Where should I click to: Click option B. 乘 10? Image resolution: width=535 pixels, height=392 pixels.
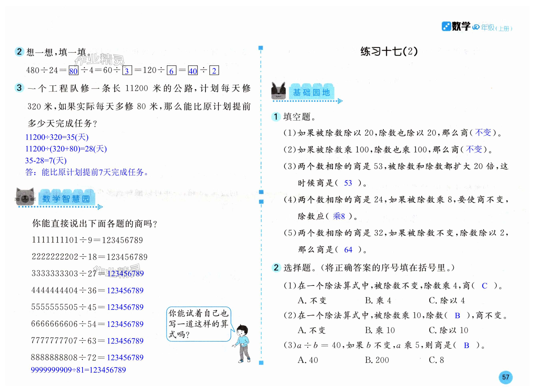[380, 330]
